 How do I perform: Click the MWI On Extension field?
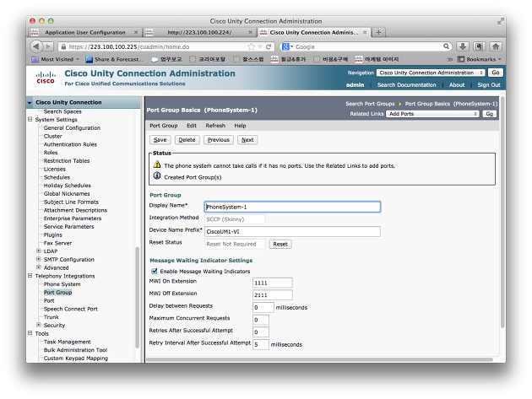pyautogui.click(x=273, y=283)
